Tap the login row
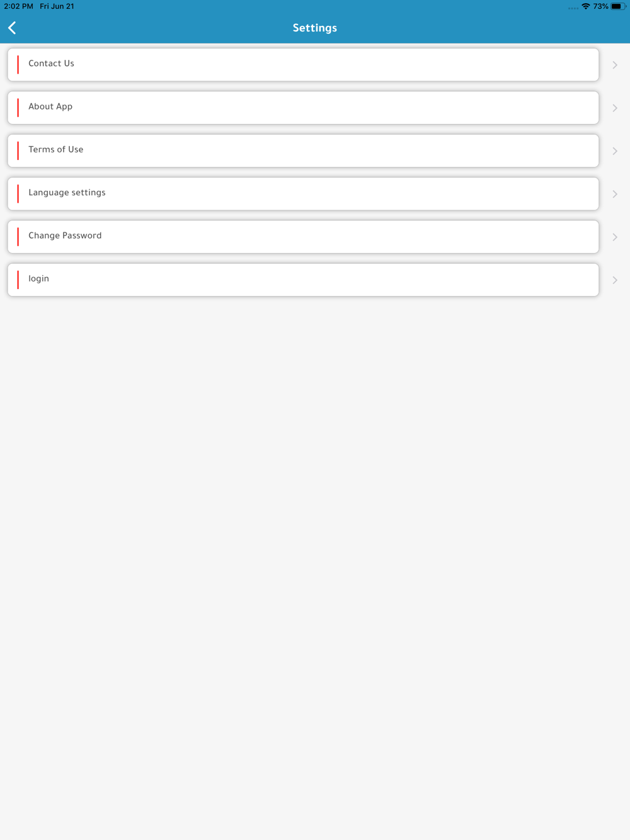The width and height of the screenshot is (630, 840). [x=303, y=280]
